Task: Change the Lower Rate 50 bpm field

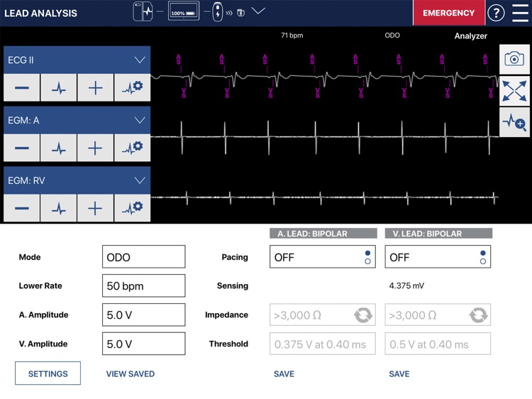Action: (x=144, y=285)
